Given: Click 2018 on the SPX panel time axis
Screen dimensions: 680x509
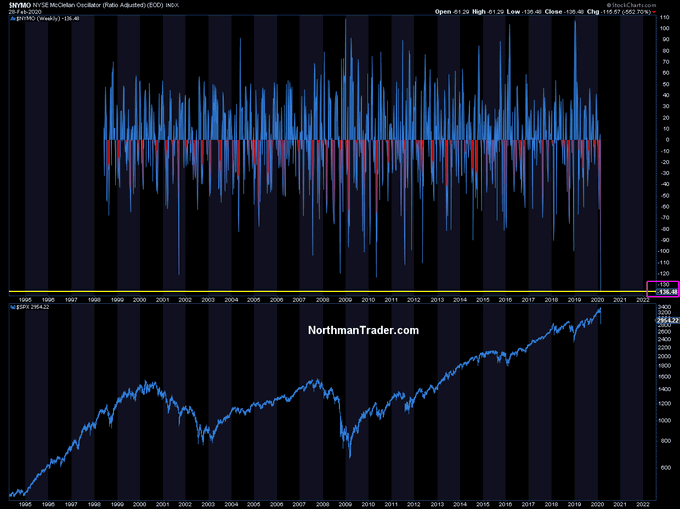Looking at the screenshot, I should 551,505.
